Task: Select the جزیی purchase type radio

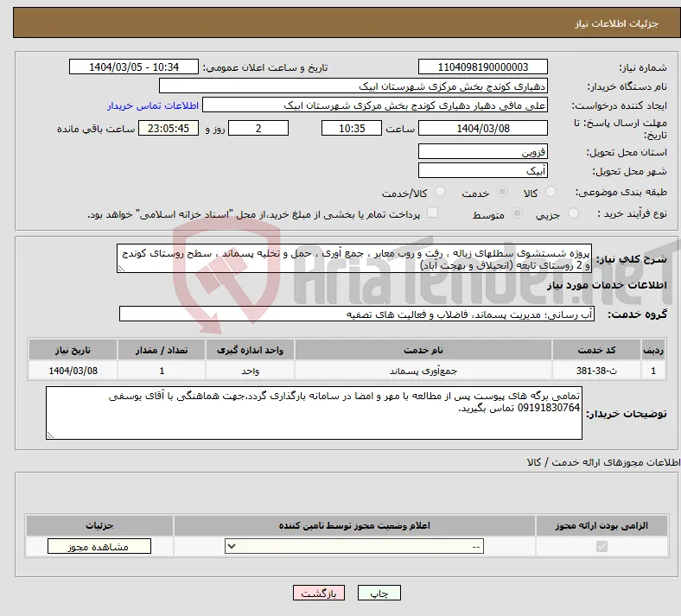Action: point(573,213)
